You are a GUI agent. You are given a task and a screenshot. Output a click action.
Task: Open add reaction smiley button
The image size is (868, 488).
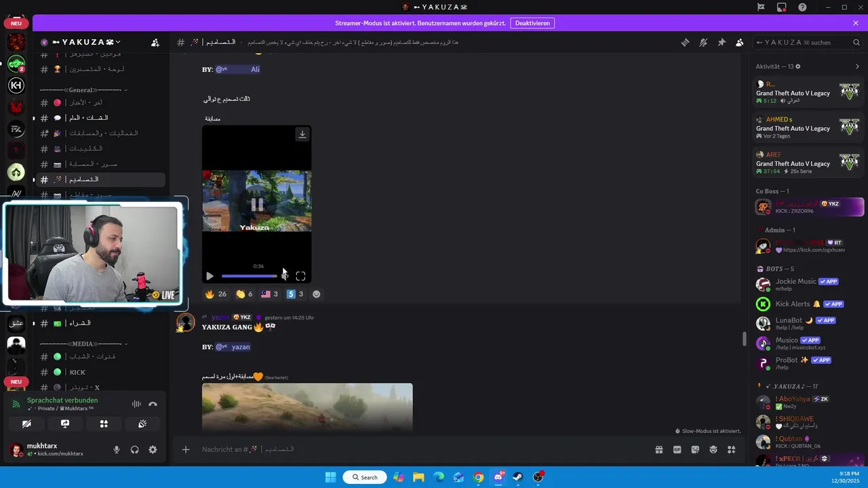[316, 294]
